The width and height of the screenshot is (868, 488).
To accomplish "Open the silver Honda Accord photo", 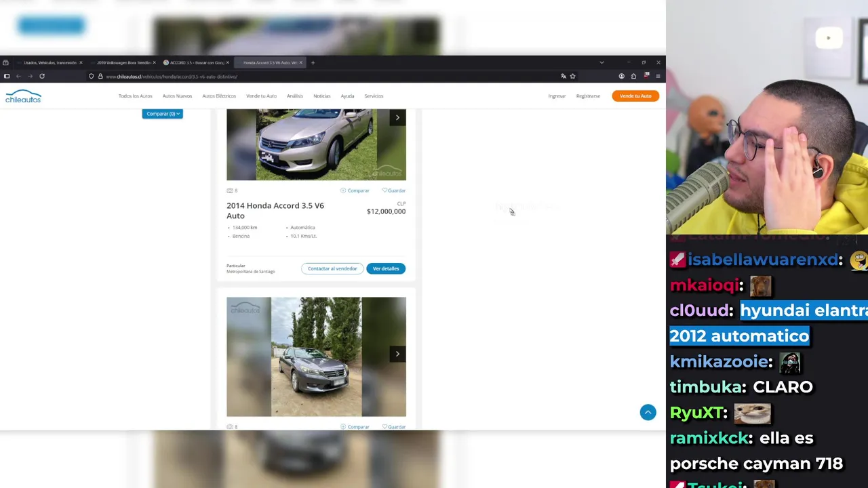I will click(x=316, y=144).
